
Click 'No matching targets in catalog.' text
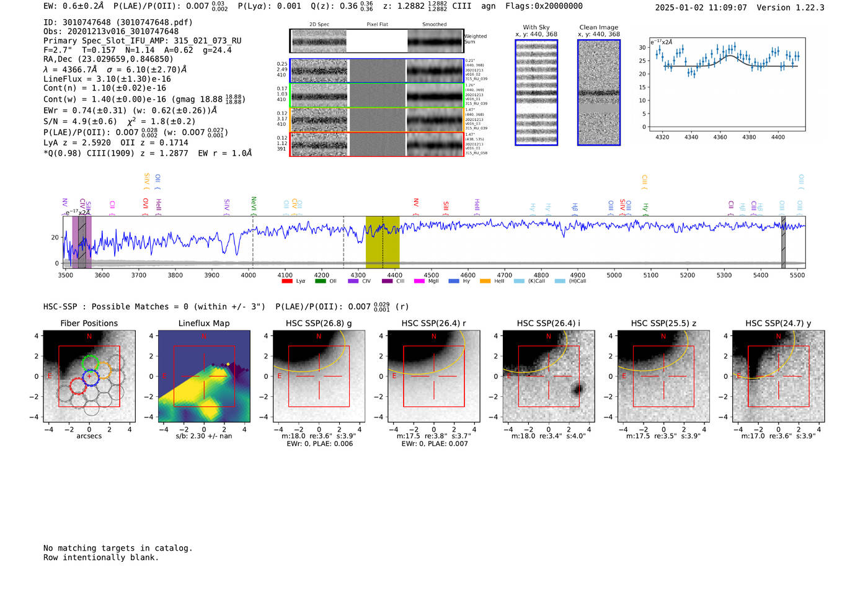[118, 548]
